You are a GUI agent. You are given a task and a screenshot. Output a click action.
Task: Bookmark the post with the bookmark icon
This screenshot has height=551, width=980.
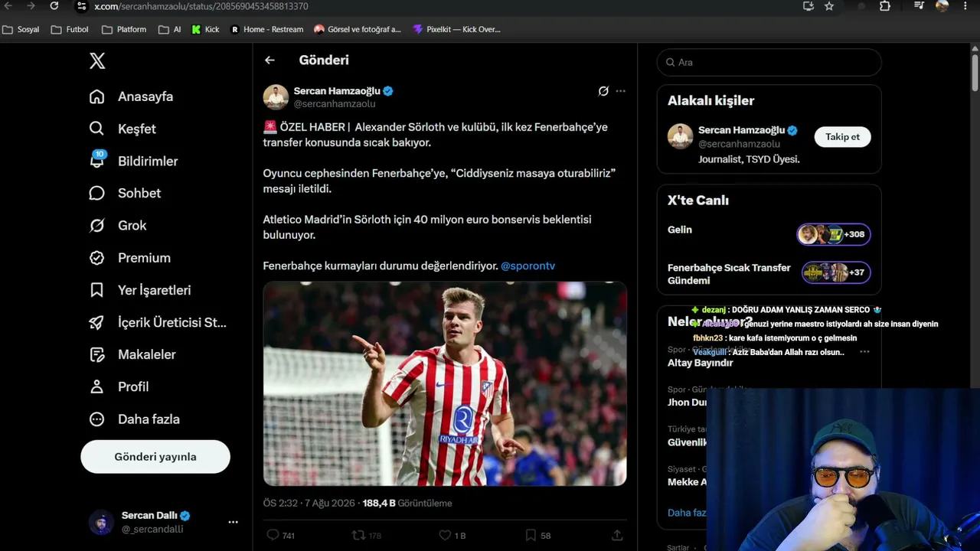531,535
